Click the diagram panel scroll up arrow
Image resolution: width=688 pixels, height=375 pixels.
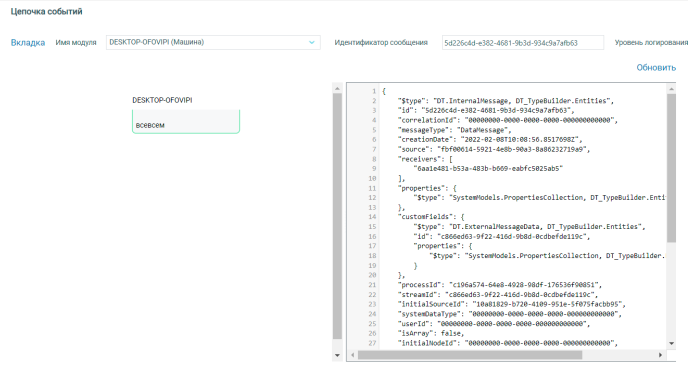pyautogui.click(x=337, y=88)
